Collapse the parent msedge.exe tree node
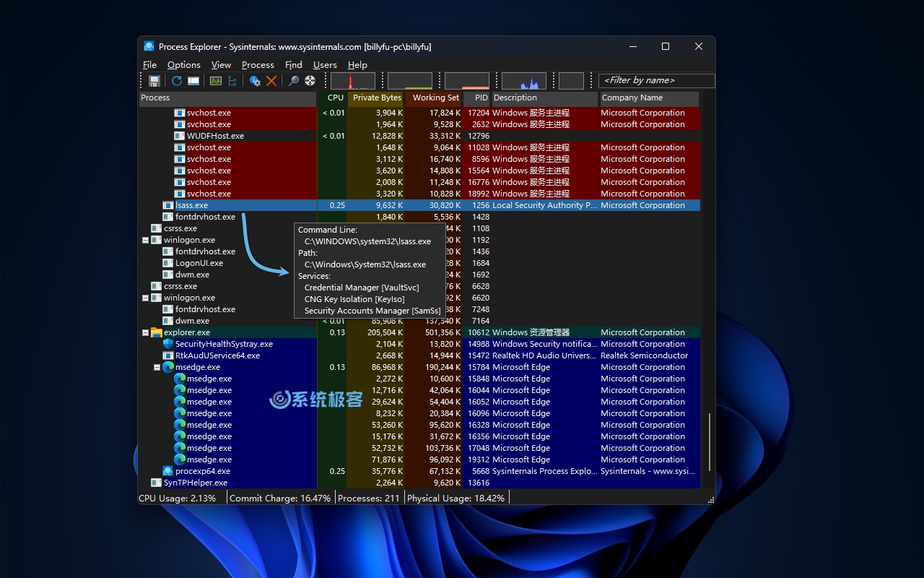 click(x=157, y=367)
